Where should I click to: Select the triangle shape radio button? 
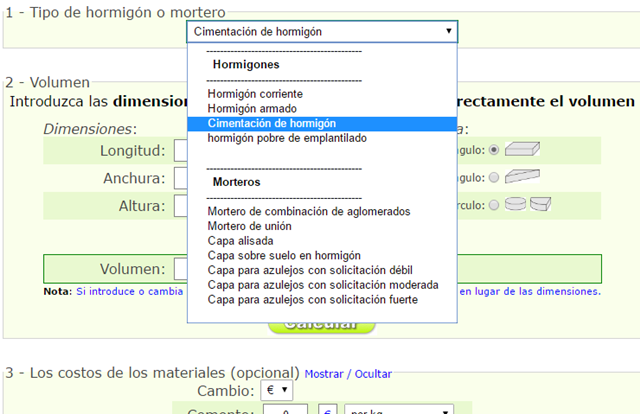click(x=494, y=177)
